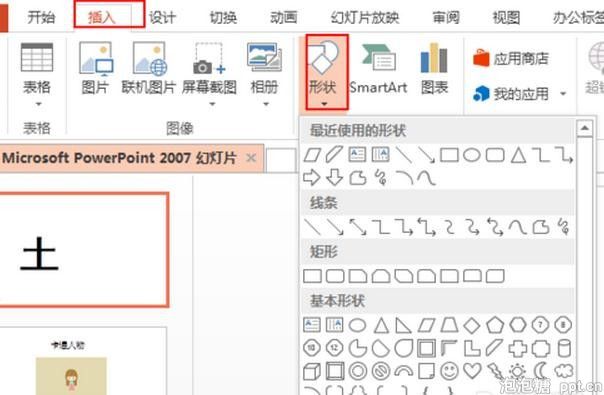Select the slide thumbnail showing 土
The width and height of the screenshot is (604, 395).
(84, 250)
